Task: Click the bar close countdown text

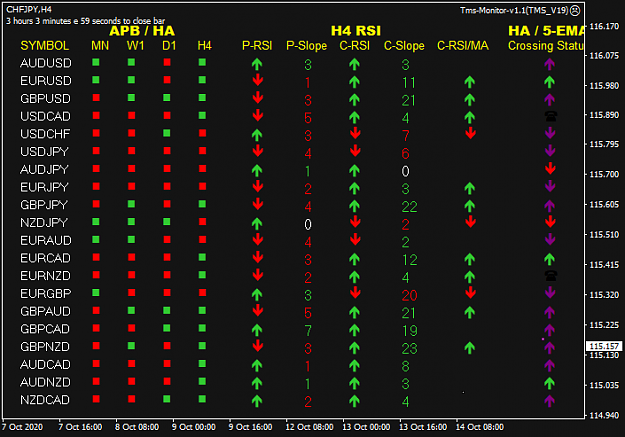Action: 85,21
